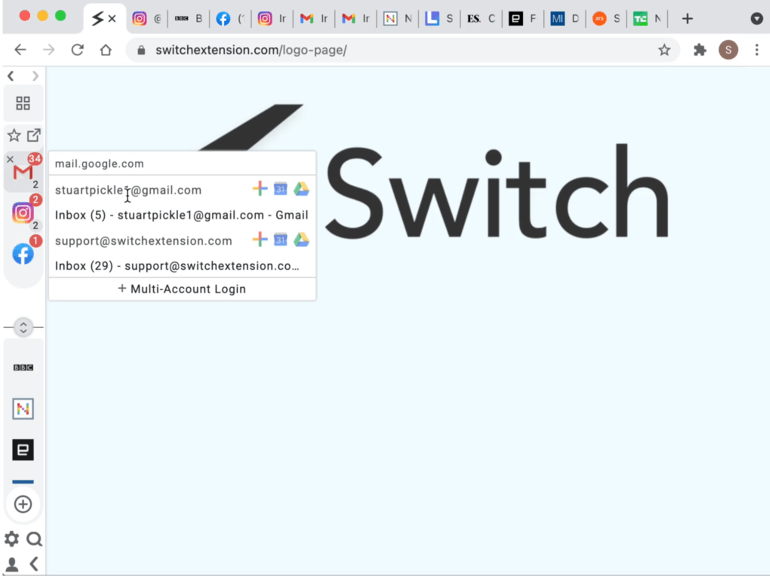
Task: Open the Switch dashboard grid icon
Action: click(x=23, y=103)
